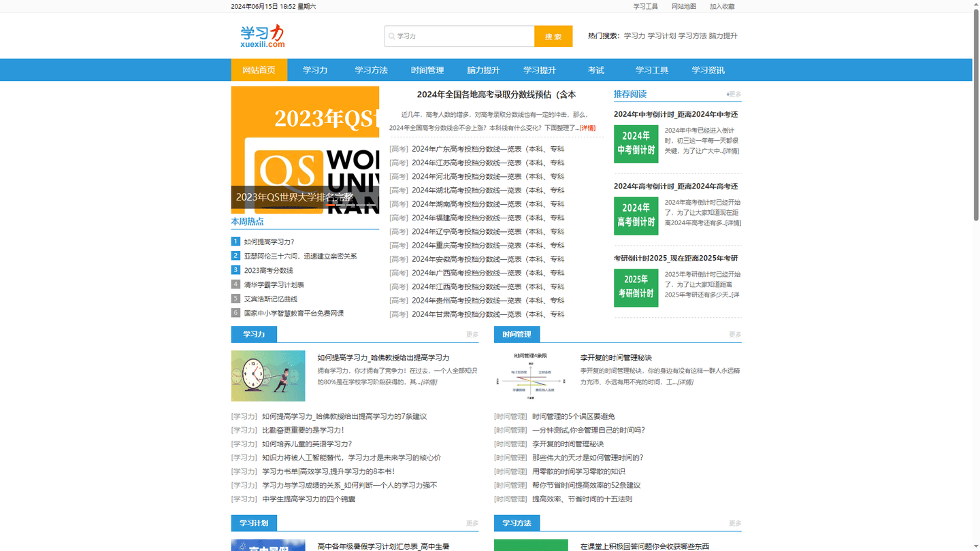980x551 pixels.
Task: Open 李开复的时间管理秘诀 featured title
Action: point(616,358)
